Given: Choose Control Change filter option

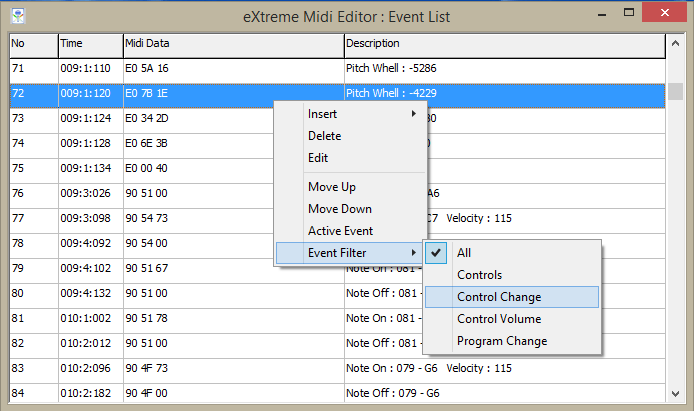Looking at the screenshot, I should (512, 297).
